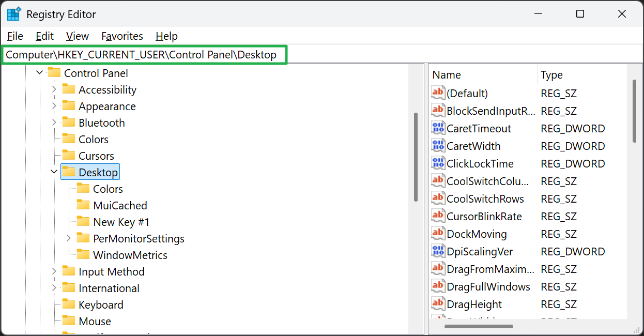The width and height of the screenshot is (644, 336).
Task: Click the DWORD icon next to CaretWidth
Action: pos(438,146)
